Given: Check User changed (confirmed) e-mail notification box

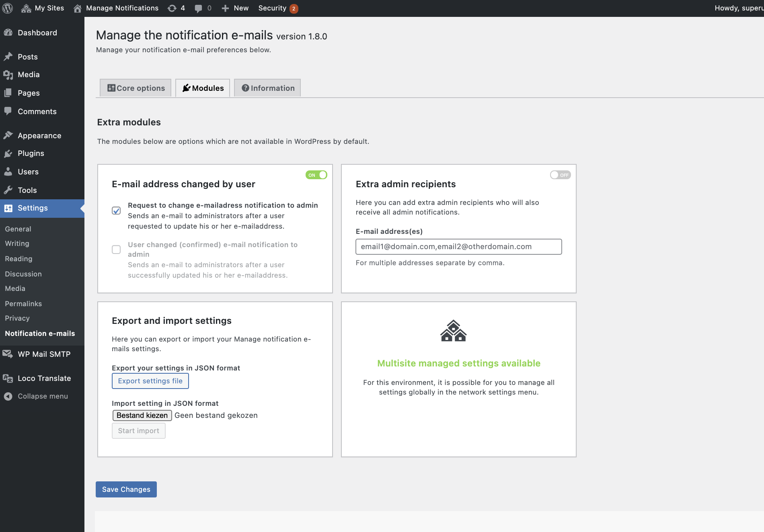Looking at the screenshot, I should (116, 250).
